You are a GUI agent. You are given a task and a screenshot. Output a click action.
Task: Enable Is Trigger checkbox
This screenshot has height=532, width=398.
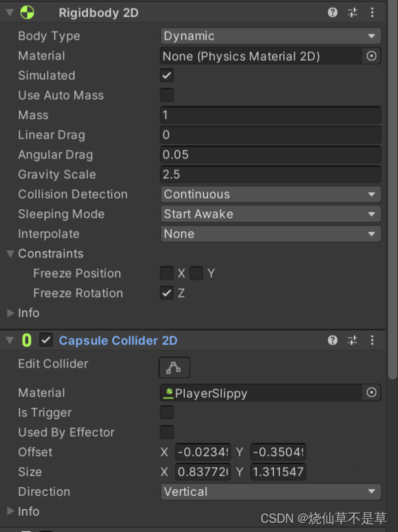167,413
